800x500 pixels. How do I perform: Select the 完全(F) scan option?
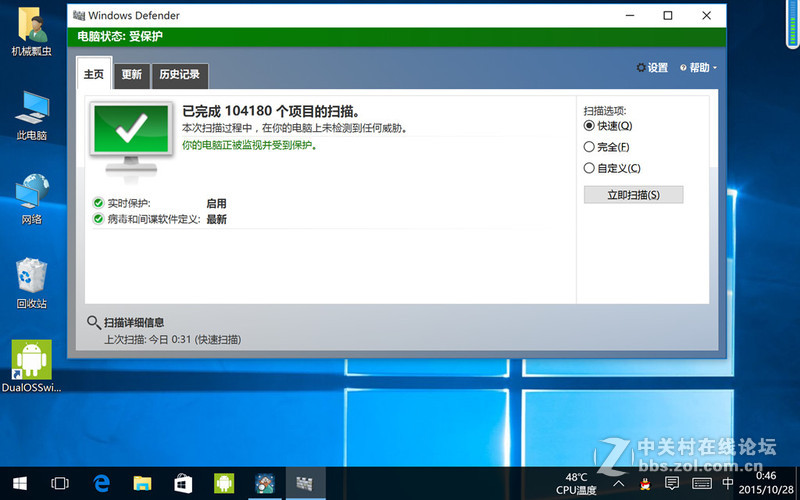coord(606,147)
